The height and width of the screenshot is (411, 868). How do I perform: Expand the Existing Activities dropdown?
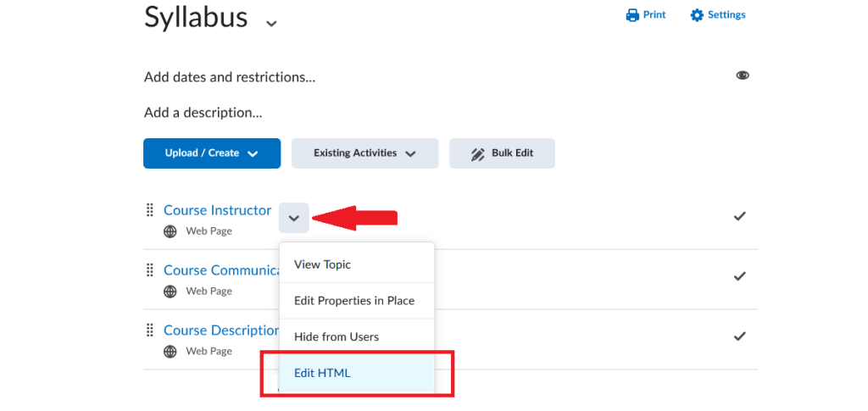(364, 153)
